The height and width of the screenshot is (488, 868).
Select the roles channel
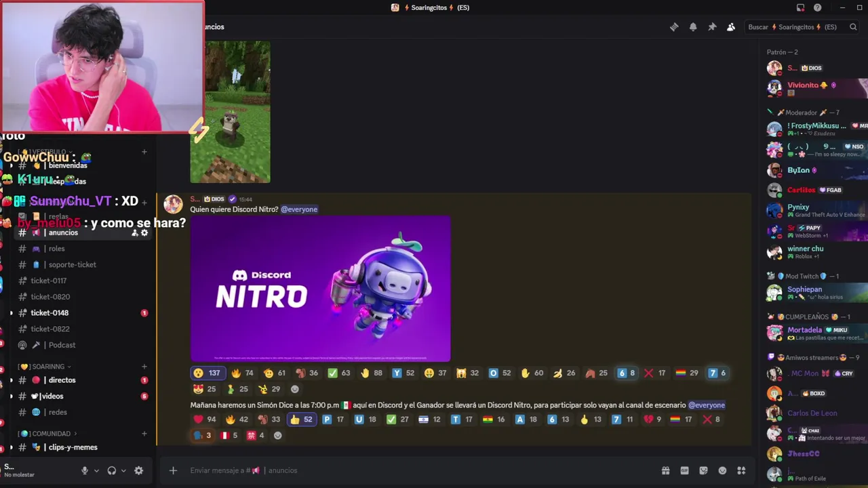[83, 249]
